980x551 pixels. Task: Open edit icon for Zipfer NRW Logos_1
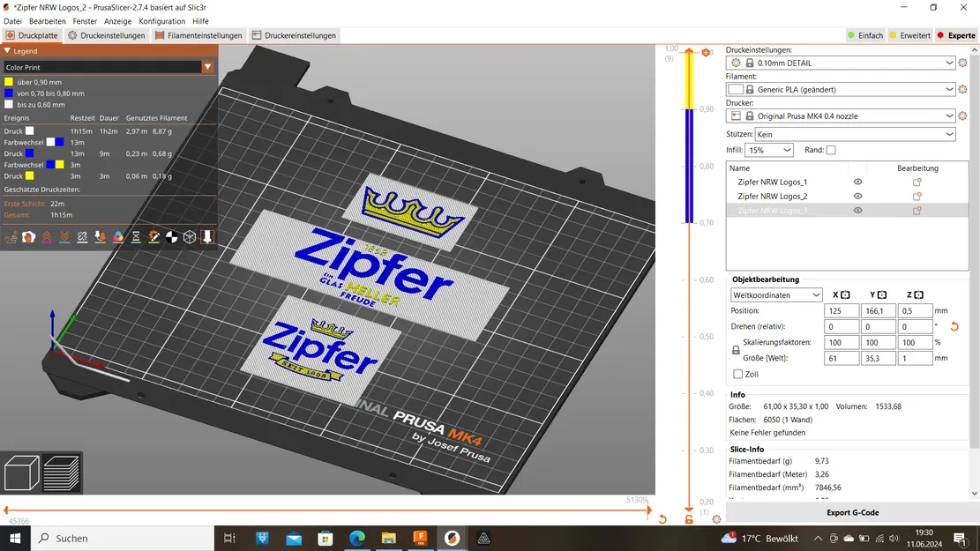916,182
